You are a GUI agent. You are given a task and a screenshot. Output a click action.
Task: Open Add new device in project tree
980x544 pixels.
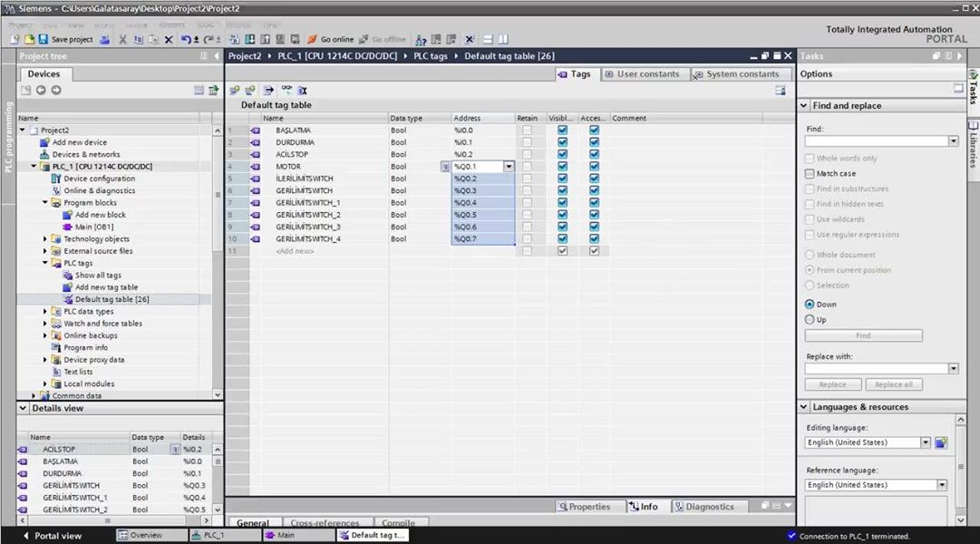click(80, 142)
